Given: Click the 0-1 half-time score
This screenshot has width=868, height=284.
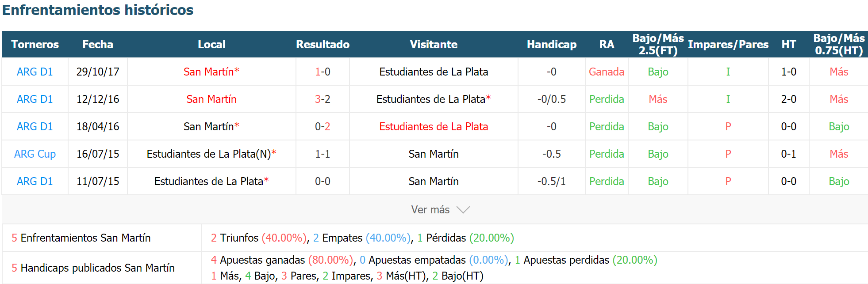Looking at the screenshot, I should pos(789,154).
